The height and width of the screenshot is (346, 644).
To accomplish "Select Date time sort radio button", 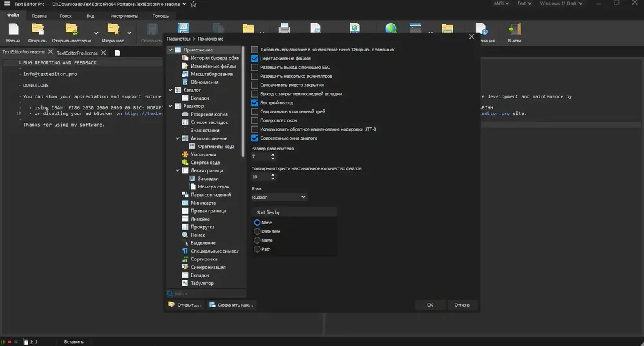I will pos(257,232).
